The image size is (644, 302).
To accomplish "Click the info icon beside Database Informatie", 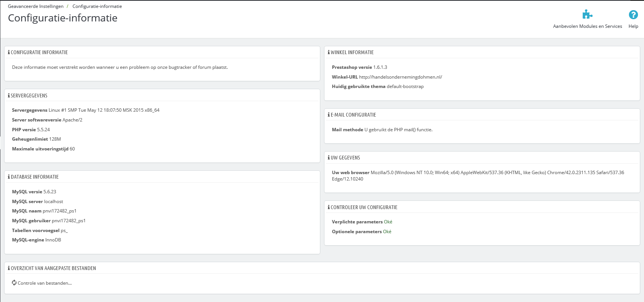I will [x=9, y=177].
